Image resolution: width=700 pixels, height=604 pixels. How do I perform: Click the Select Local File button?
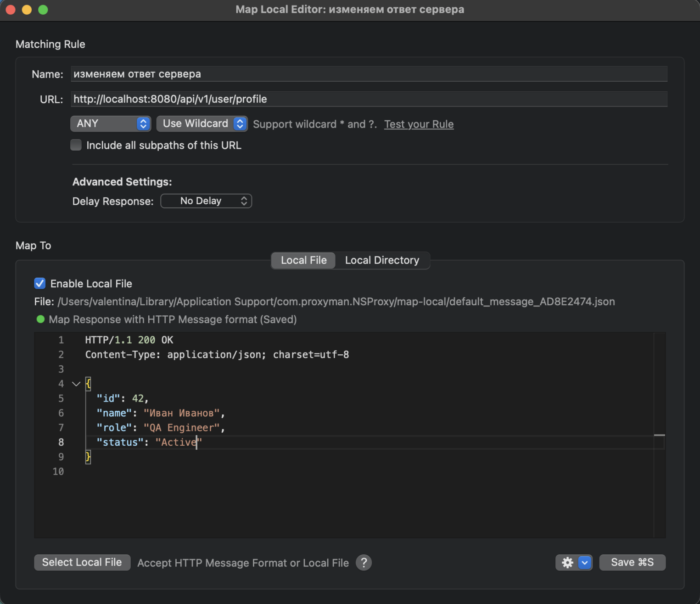pos(82,562)
